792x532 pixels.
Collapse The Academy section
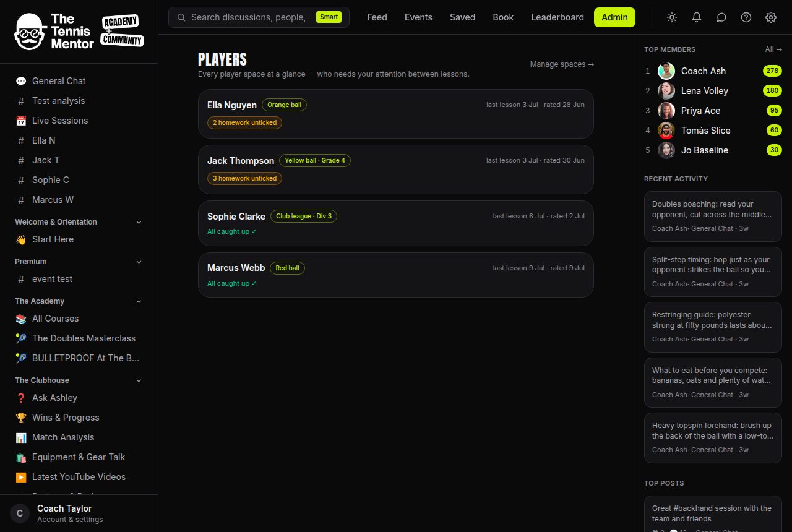click(139, 301)
